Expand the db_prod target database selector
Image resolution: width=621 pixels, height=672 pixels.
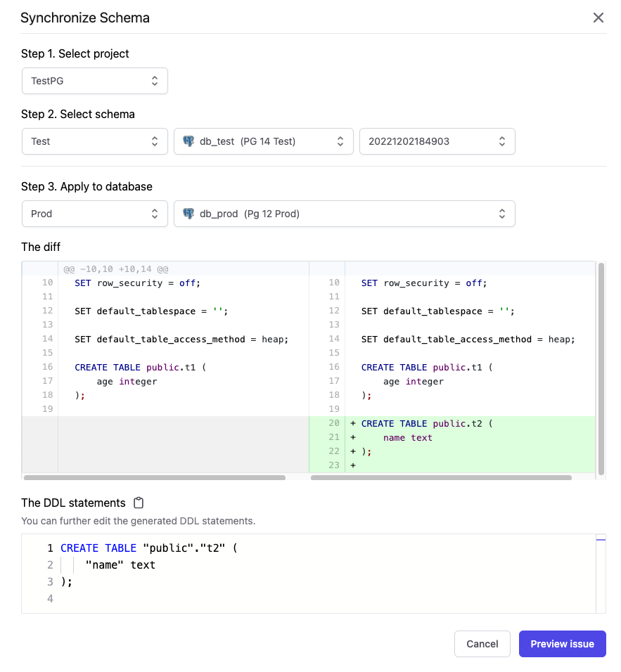click(345, 214)
